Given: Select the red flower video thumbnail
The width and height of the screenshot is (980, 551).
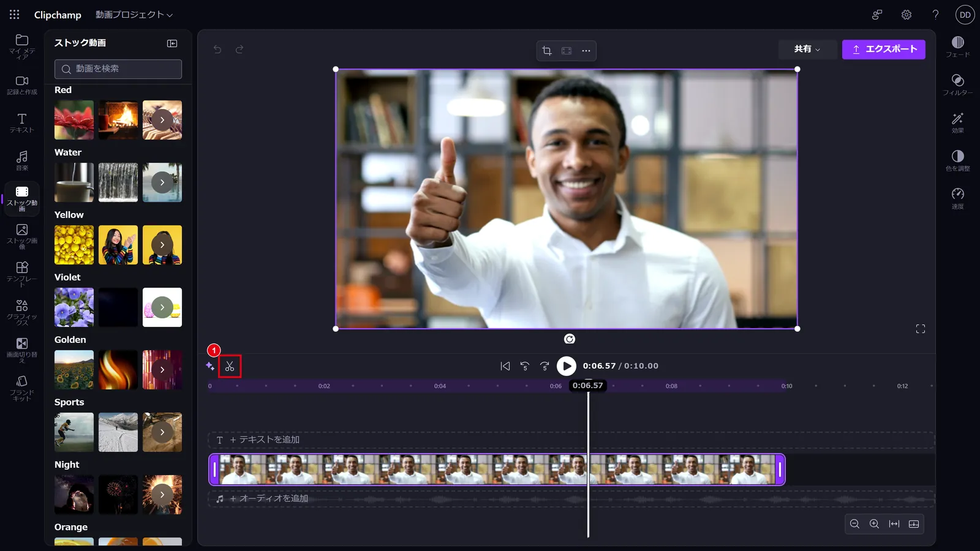Looking at the screenshot, I should pos(74,120).
